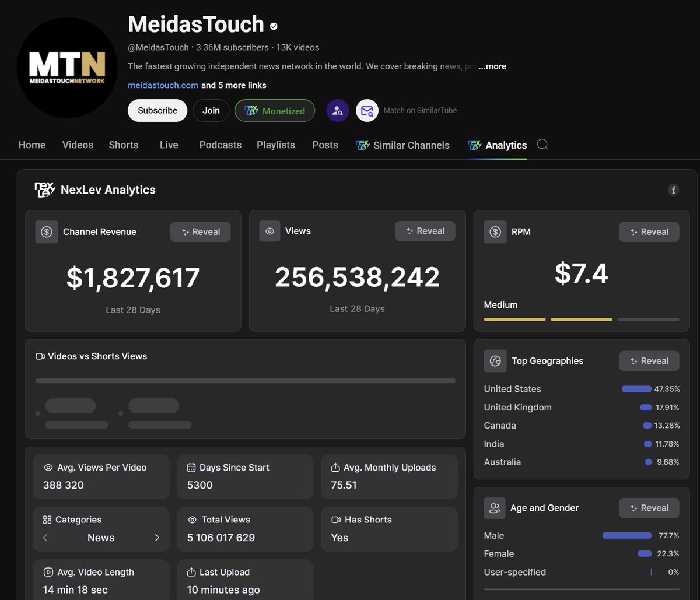The image size is (700, 600).
Task: Click the RPM Medium rating bar
Action: point(582,320)
